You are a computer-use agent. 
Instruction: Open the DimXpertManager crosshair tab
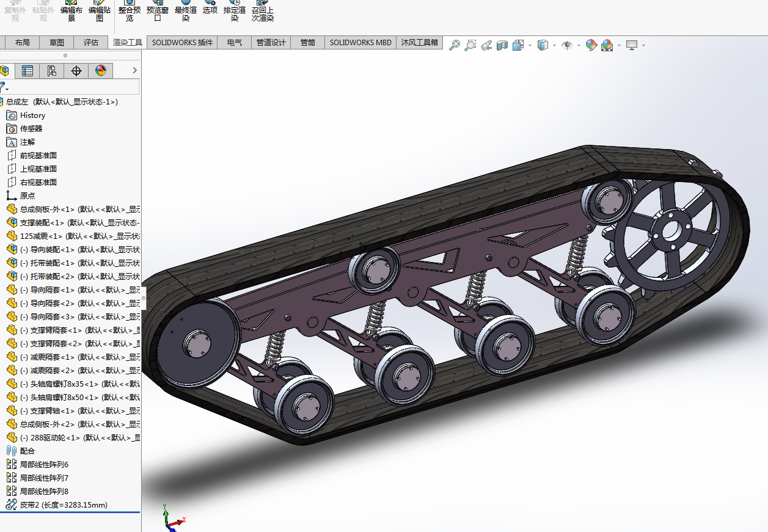tap(76, 71)
